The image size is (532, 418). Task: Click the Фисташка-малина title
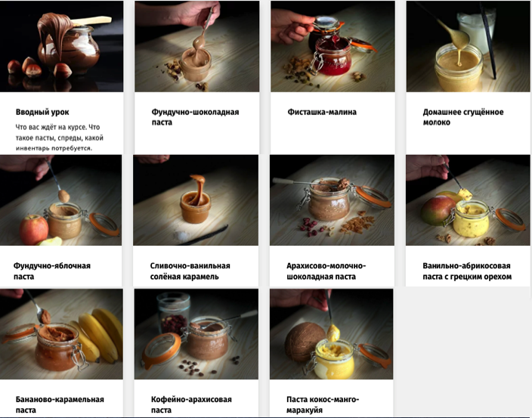(322, 112)
